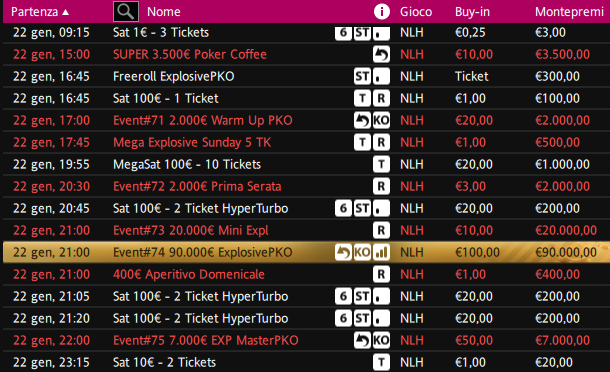This screenshot has height=372, width=610.
Task: Click the bar chart icon on Event#74 ExplosivePKO
Action: coord(381,253)
